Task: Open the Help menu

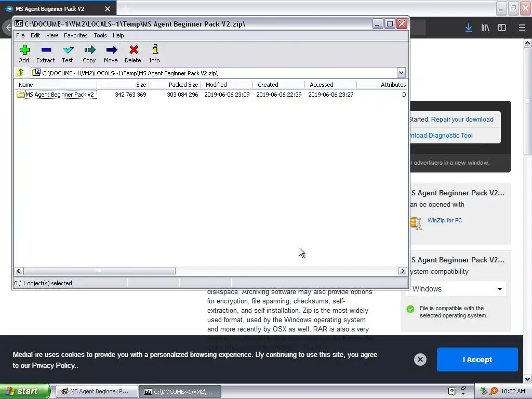Action: coord(118,35)
